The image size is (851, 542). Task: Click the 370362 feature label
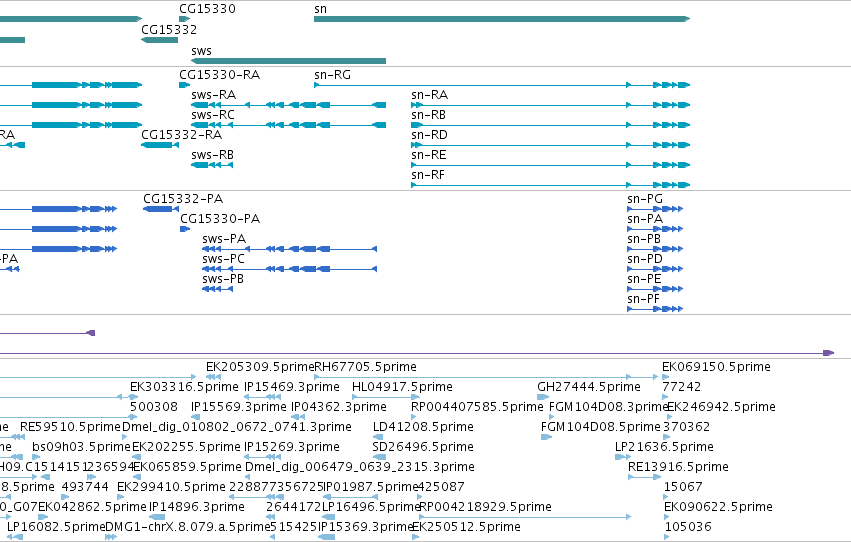pos(686,428)
